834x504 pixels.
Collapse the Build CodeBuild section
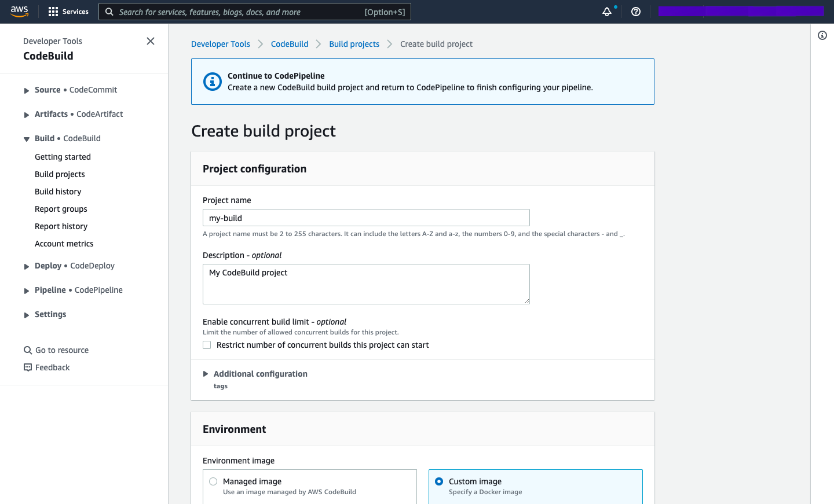click(27, 139)
